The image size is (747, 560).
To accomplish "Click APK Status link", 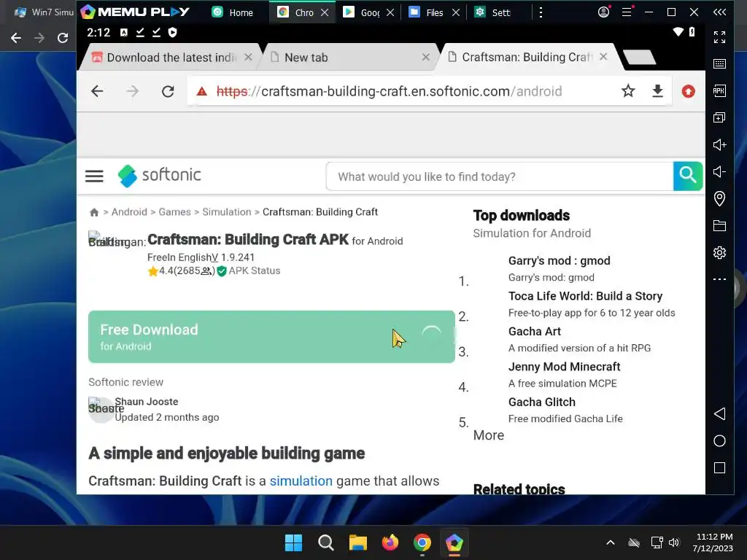I will point(255,271).
